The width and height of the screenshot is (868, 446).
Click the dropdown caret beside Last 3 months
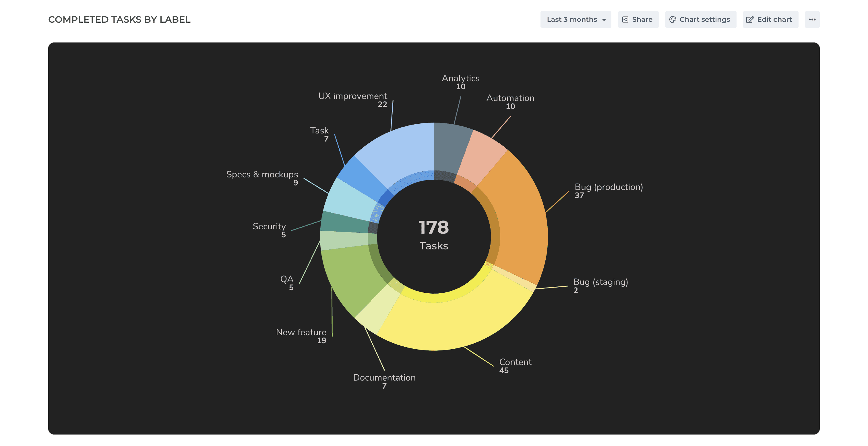click(604, 20)
